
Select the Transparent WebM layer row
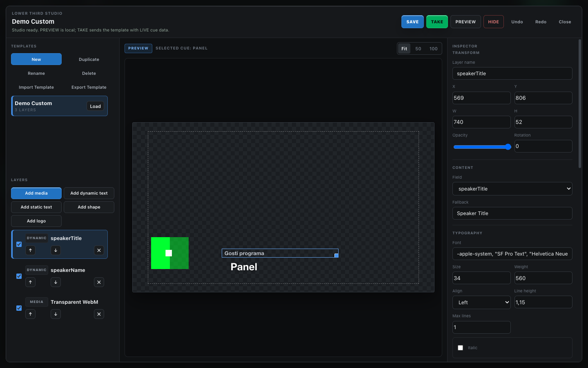click(x=59, y=308)
